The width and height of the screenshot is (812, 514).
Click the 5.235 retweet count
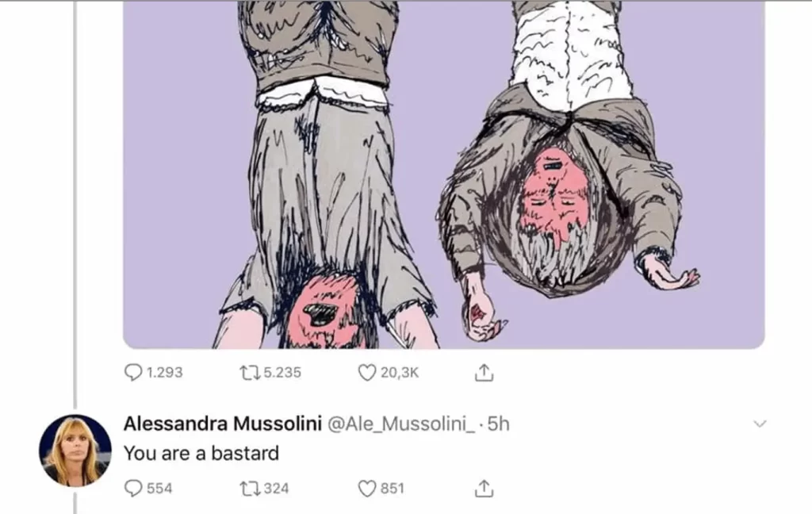click(x=282, y=373)
